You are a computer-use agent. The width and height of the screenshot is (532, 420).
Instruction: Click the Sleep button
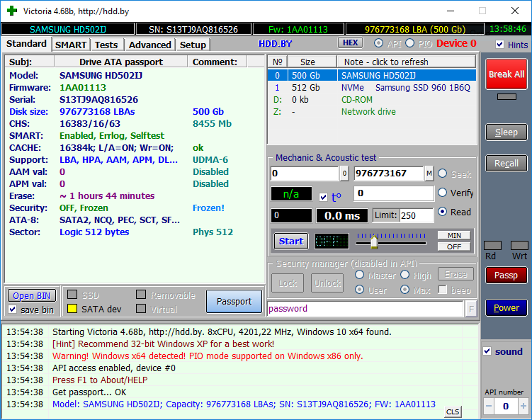tap(506, 132)
